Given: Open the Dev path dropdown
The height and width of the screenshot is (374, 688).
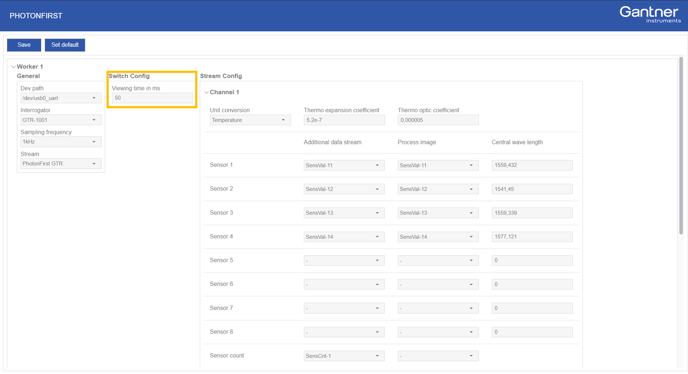Looking at the screenshot, I should 61,98.
